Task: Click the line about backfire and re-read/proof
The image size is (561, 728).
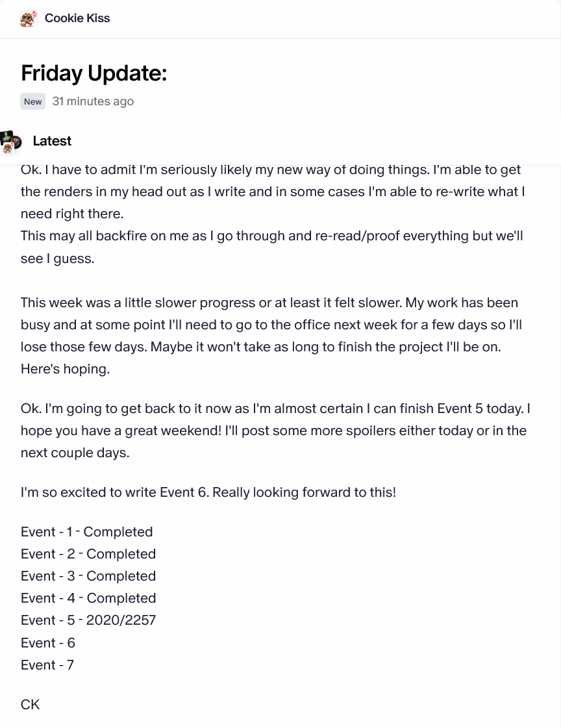Action: pos(272,247)
